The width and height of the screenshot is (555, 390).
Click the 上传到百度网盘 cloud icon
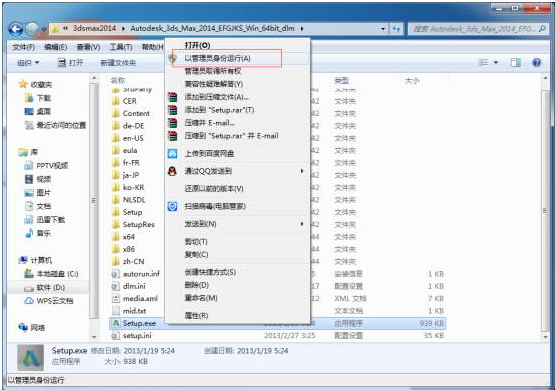click(172, 154)
